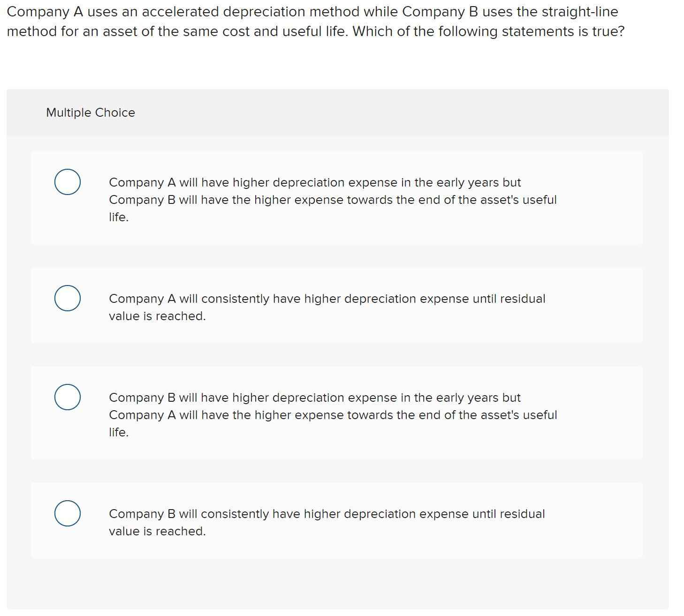
Task: Click the Multiple Choice header label
Action: tap(90, 113)
